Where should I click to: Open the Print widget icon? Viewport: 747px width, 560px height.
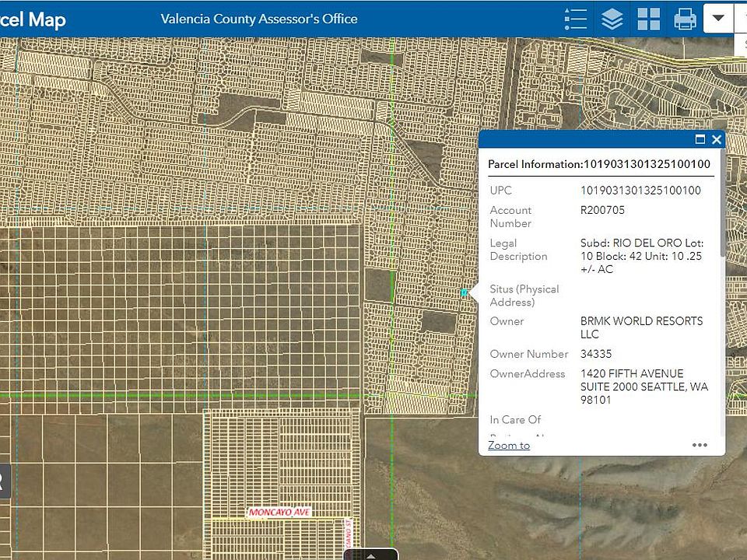coord(685,19)
